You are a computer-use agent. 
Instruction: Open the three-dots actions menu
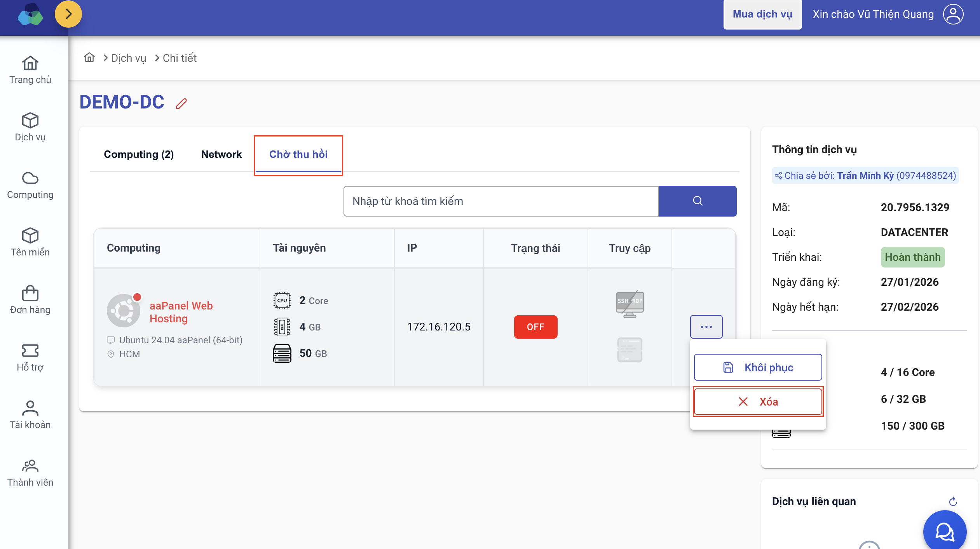coord(706,327)
